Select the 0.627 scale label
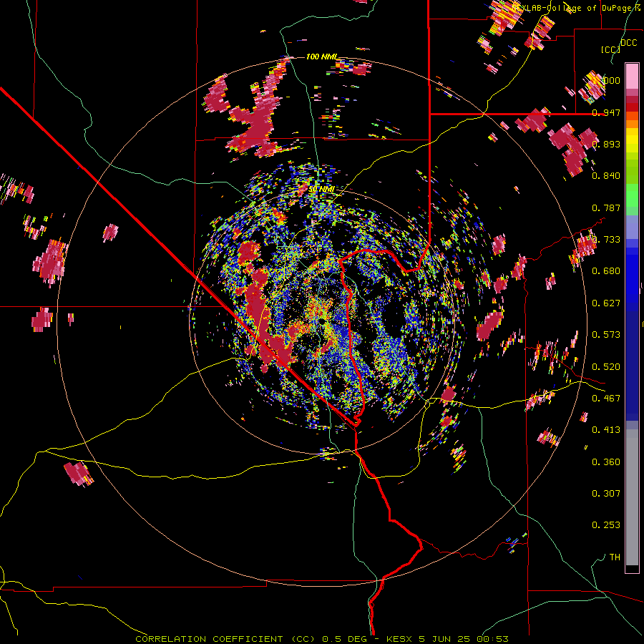 click(606, 303)
